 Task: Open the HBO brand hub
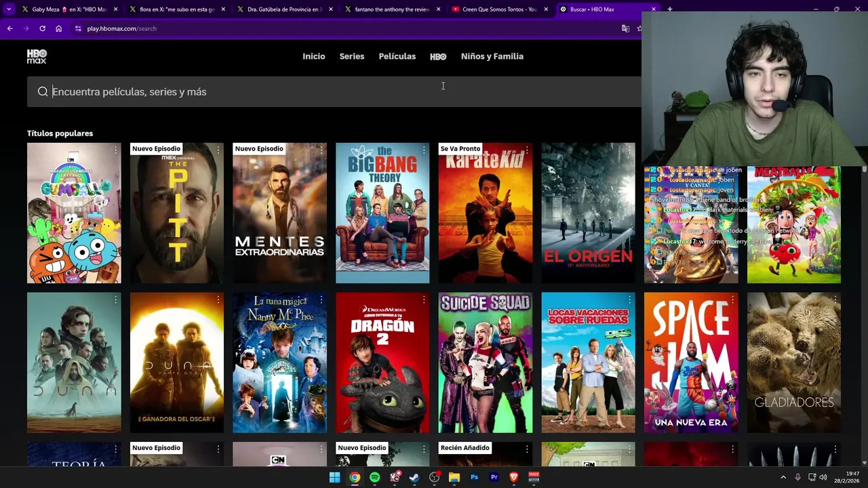pos(438,56)
